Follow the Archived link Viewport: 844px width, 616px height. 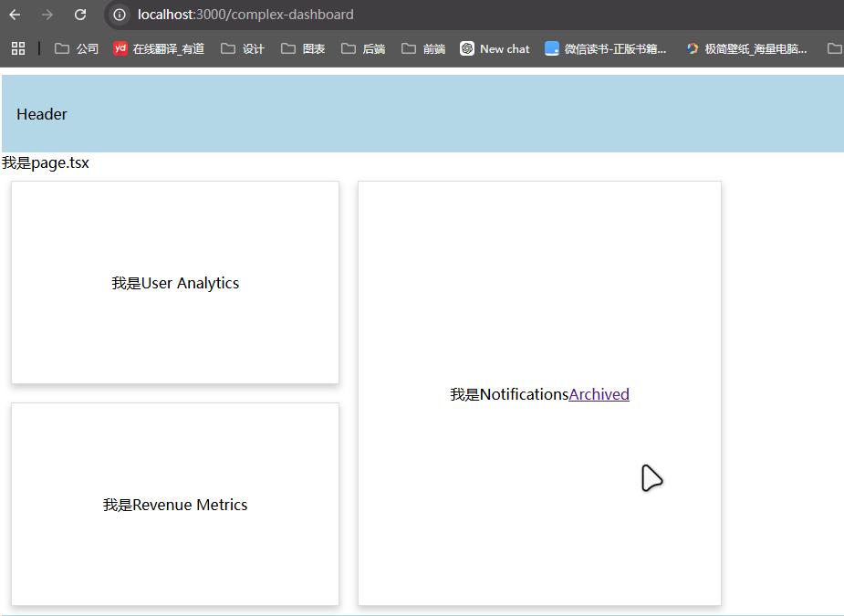[x=599, y=394]
